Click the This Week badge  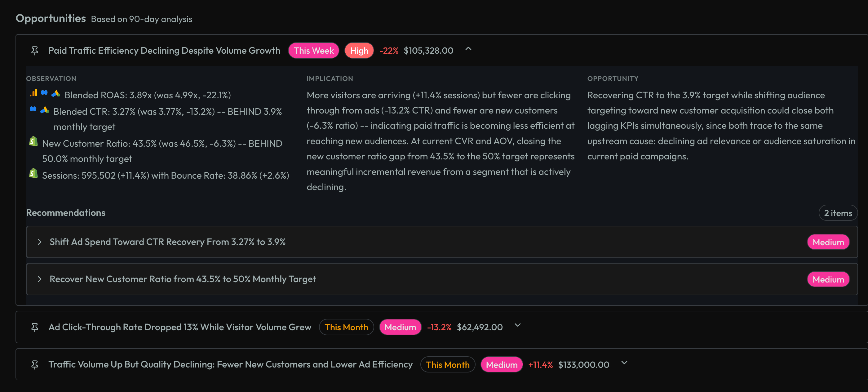tap(313, 51)
